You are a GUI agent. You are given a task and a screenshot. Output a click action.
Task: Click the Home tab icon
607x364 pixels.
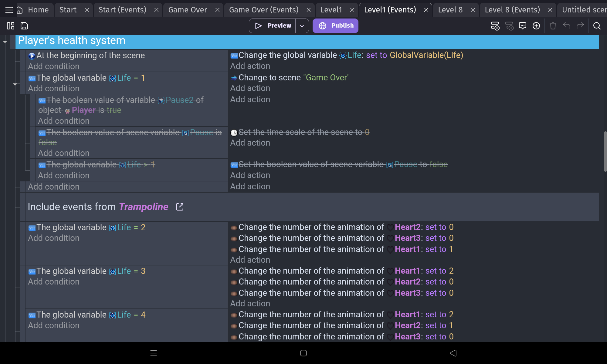tap(20, 10)
